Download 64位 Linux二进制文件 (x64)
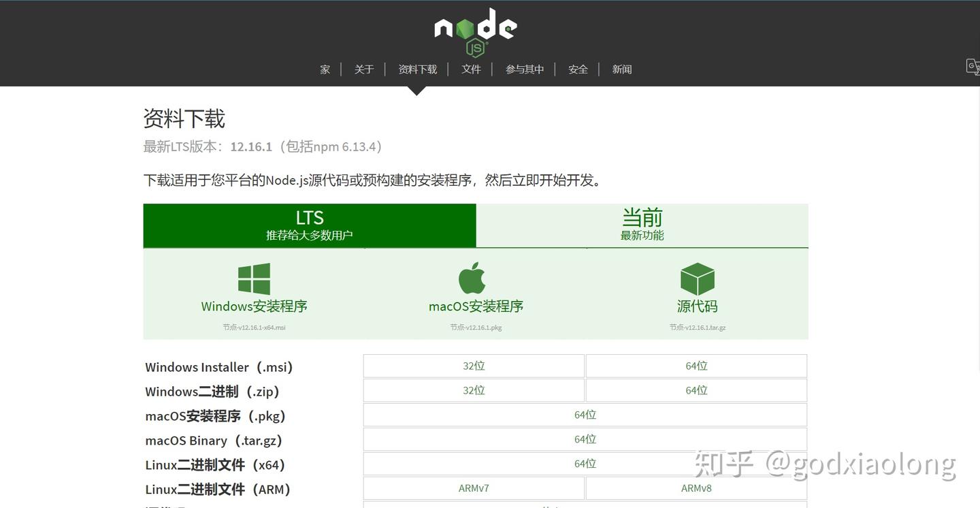The width and height of the screenshot is (980, 508). pos(585,464)
